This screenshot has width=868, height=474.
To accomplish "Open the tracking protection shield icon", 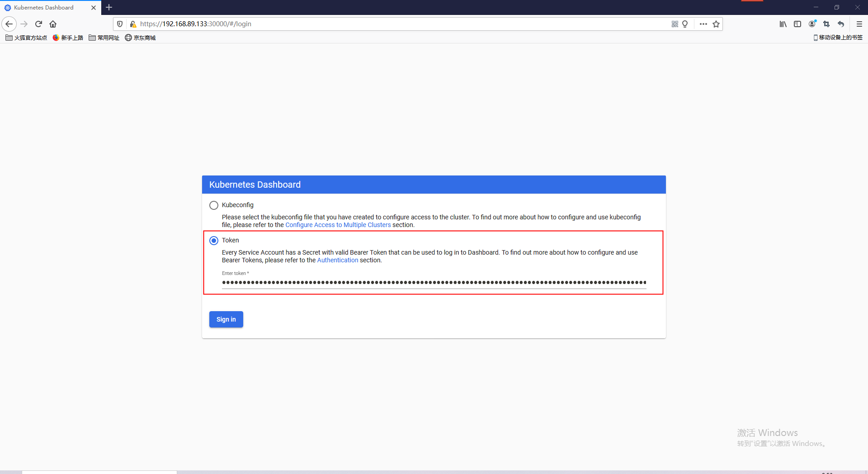I will point(120,24).
